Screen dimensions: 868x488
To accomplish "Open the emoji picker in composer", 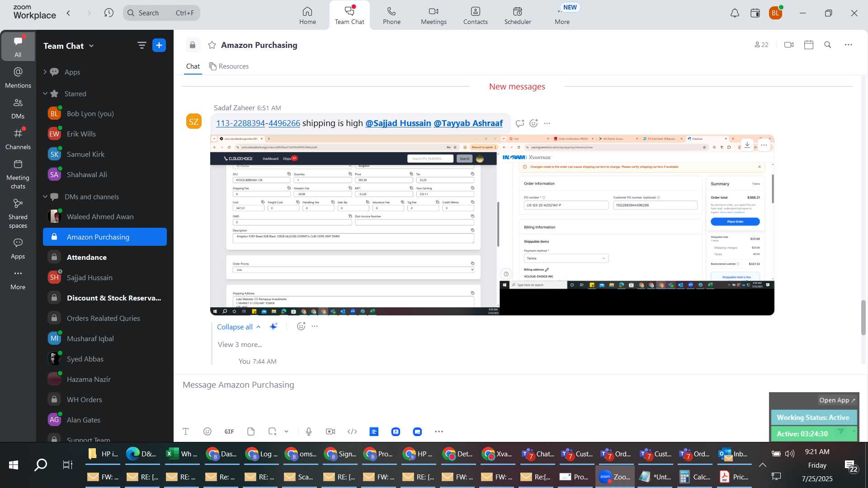I will 208,432.
